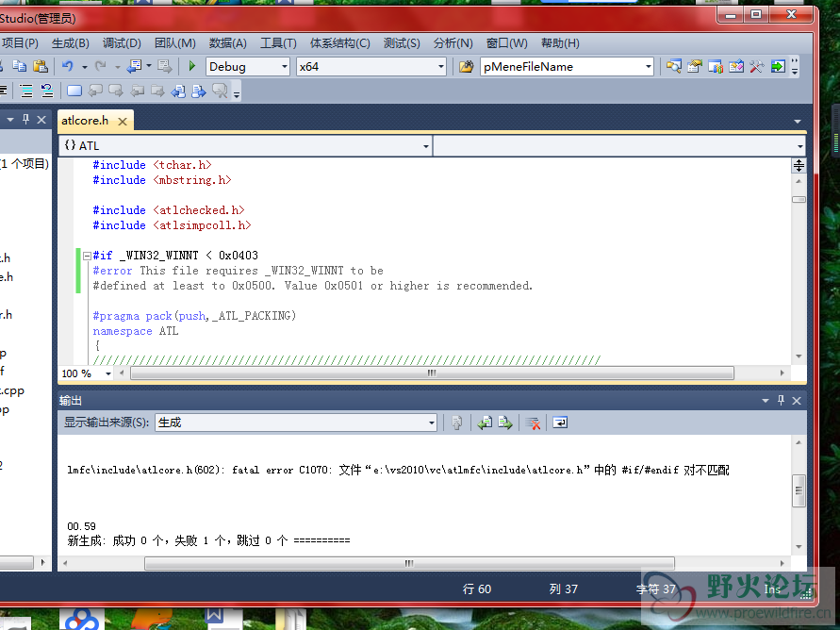840x630 pixels.
Task: Open the Undo history dropdown arrow
Action: coord(85,67)
